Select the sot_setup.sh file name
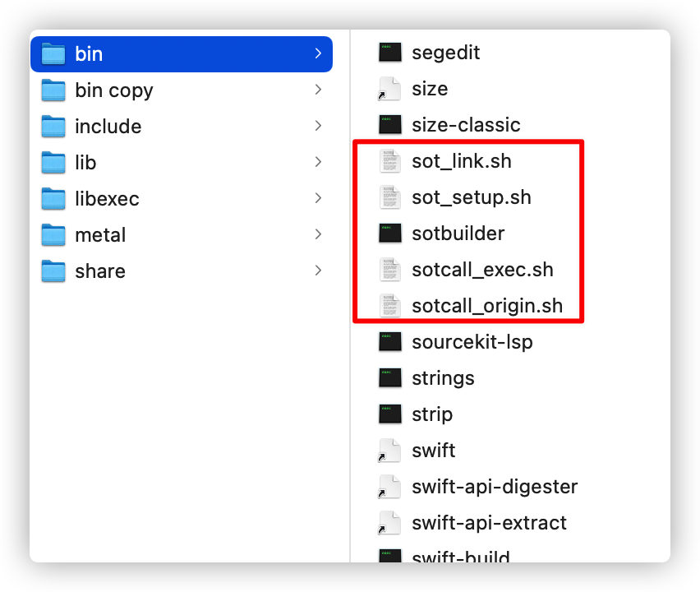700x592 pixels. [x=472, y=197]
